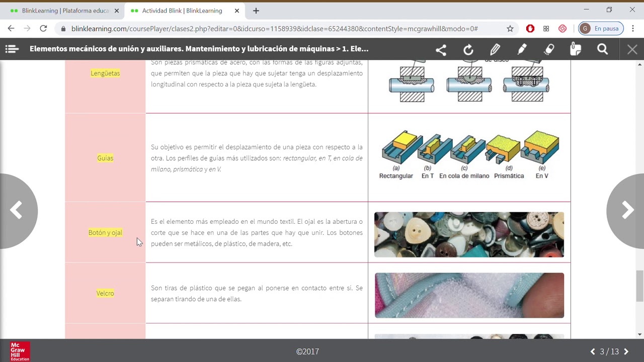Click the Velcro description paragraph
The image size is (644, 362).
click(257, 294)
